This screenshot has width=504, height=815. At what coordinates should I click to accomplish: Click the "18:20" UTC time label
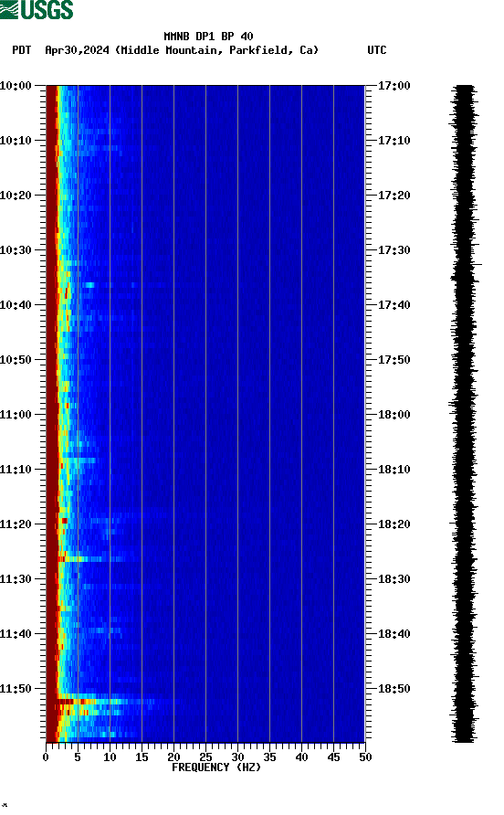[x=394, y=524]
